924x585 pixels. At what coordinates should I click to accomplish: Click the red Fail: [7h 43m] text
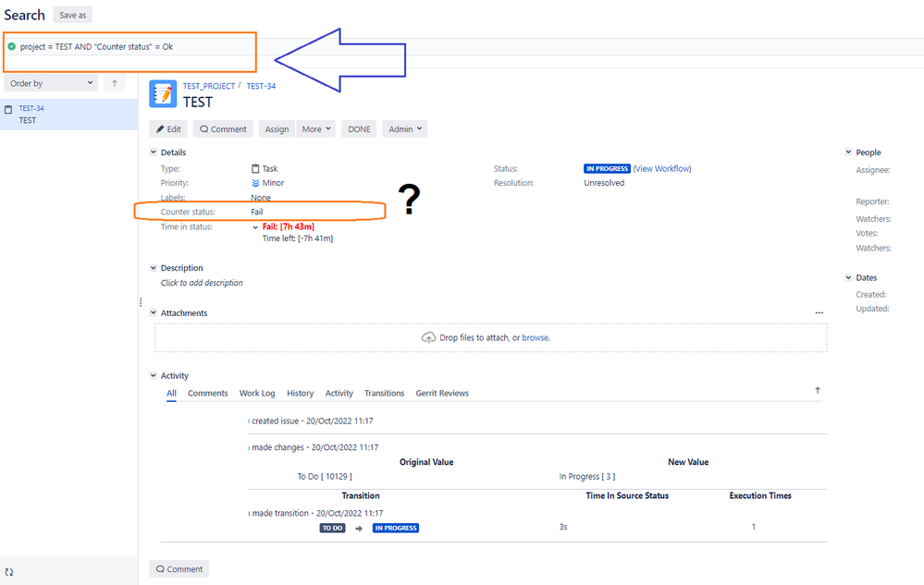point(289,226)
